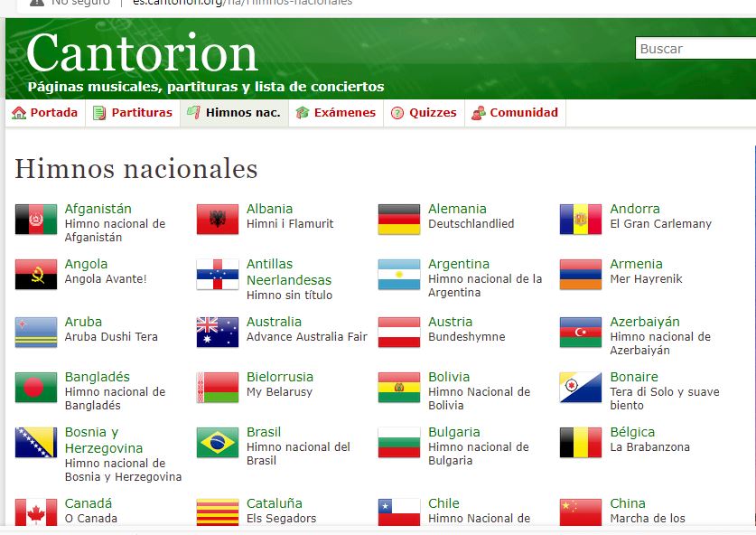Click the Aruba flag icon
Viewport: 756px width, 535px height.
coord(36,333)
